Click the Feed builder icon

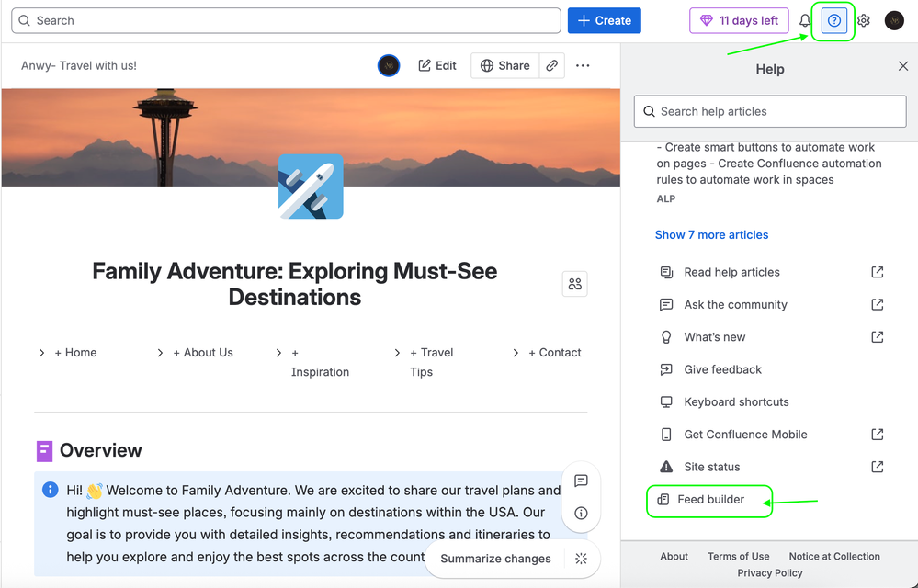(663, 500)
